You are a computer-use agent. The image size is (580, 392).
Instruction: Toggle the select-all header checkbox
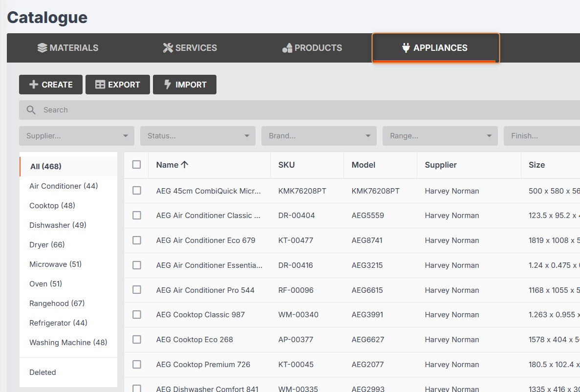(136, 164)
